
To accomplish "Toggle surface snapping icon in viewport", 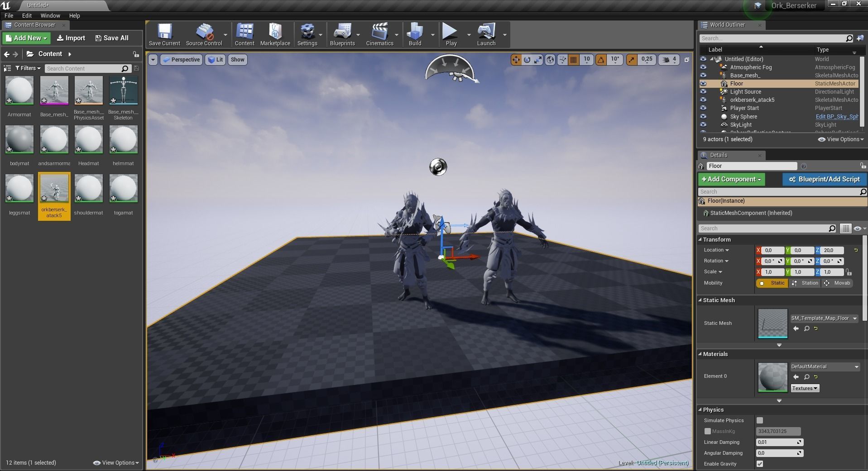I will click(x=562, y=60).
